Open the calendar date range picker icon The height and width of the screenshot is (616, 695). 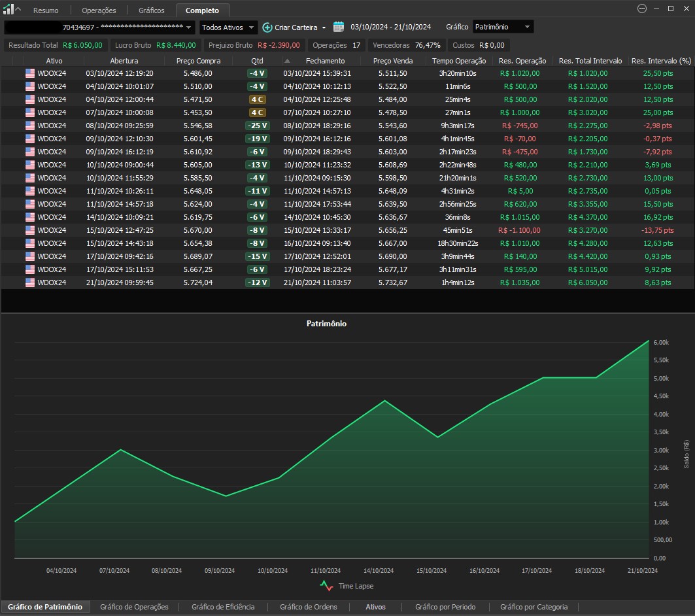(x=339, y=27)
